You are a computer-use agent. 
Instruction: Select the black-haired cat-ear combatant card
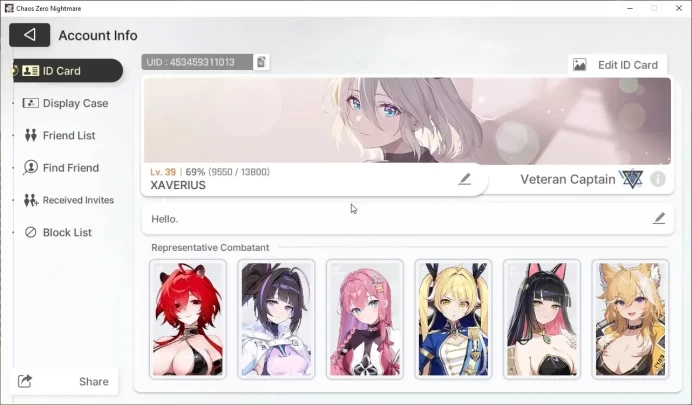point(542,319)
